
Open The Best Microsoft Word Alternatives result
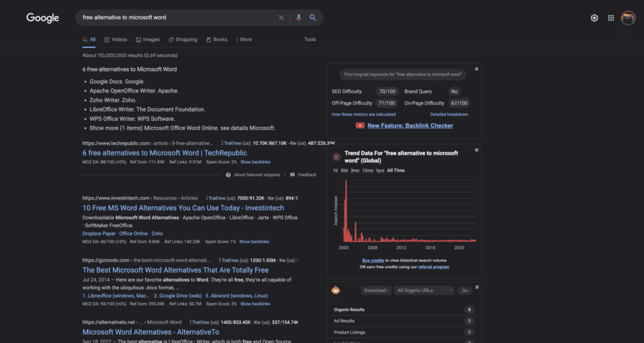(x=175, y=270)
